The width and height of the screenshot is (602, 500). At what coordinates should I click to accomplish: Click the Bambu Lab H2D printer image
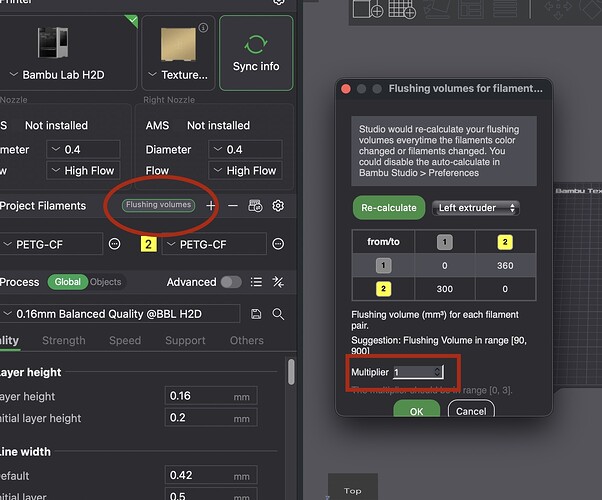(53, 42)
